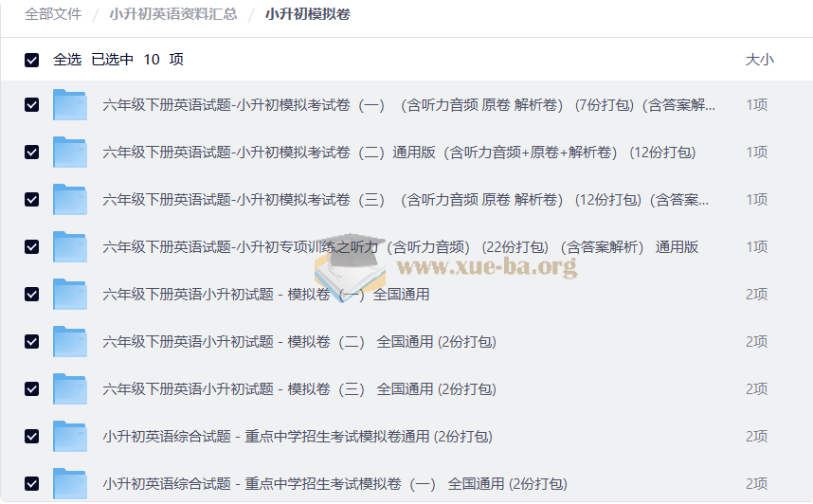Viewport: 813px width, 504px height.
Task: Open 模拟卷（二）全国通用 (2份打包) name
Action: (x=299, y=342)
